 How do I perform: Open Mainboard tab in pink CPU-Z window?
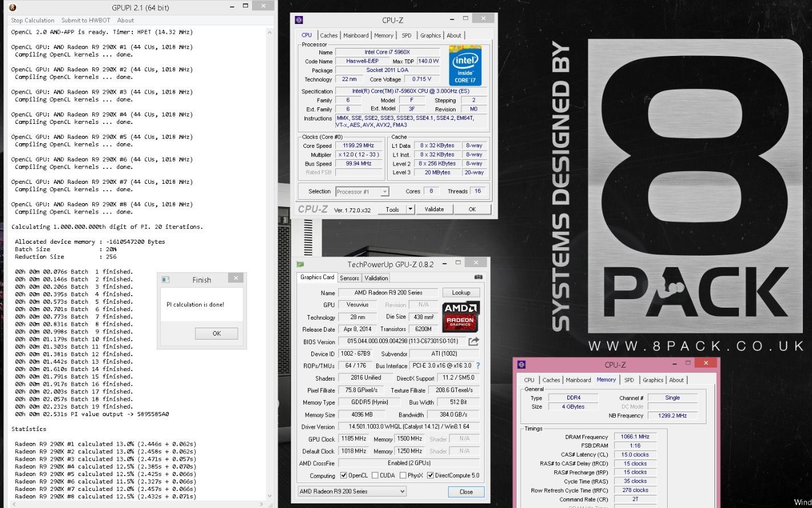click(x=578, y=380)
